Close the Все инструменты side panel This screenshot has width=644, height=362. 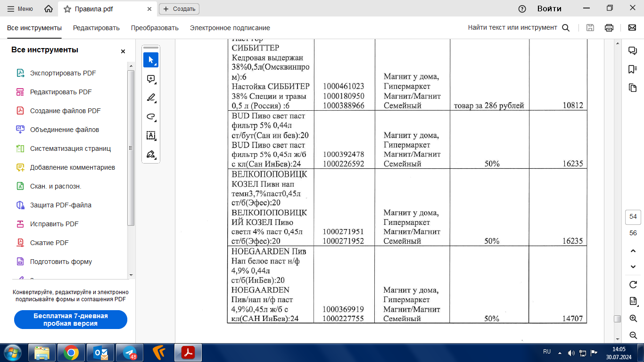click(123, 51)
